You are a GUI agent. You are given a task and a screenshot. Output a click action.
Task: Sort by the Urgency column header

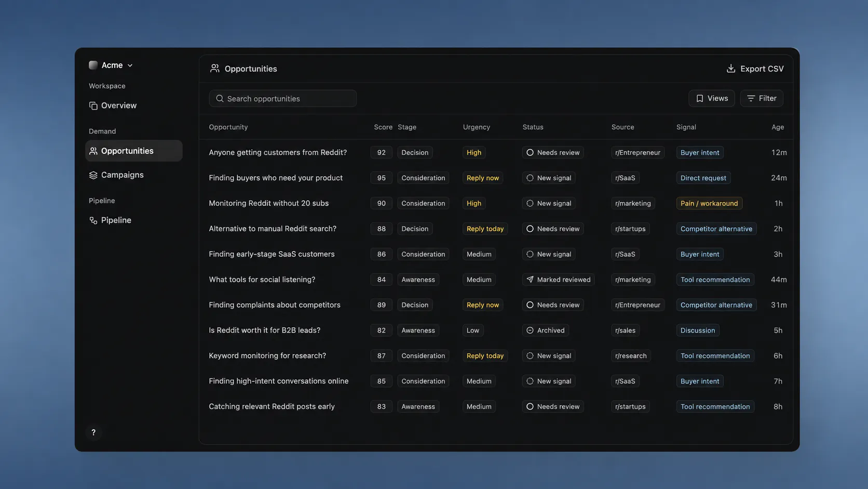click(x=477, y=127)
